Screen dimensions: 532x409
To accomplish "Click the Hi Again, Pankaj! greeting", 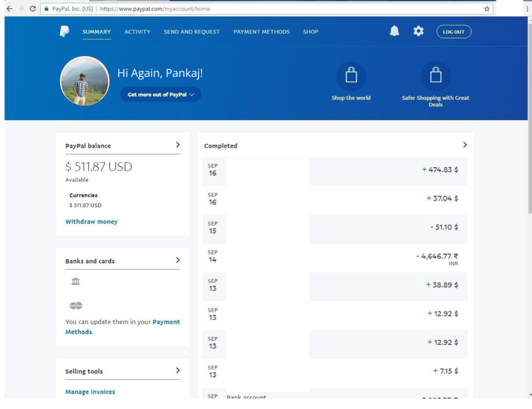I will (x=160, y=73).
